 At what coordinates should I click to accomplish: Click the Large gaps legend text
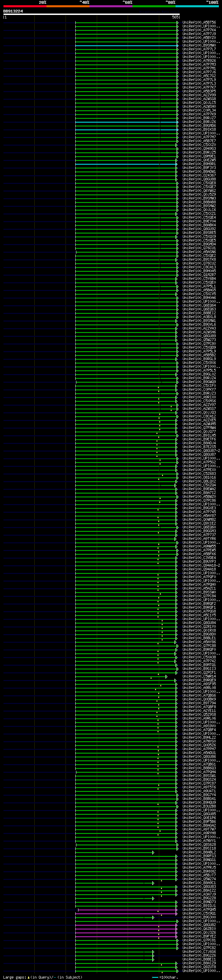(x=43, y=977)
